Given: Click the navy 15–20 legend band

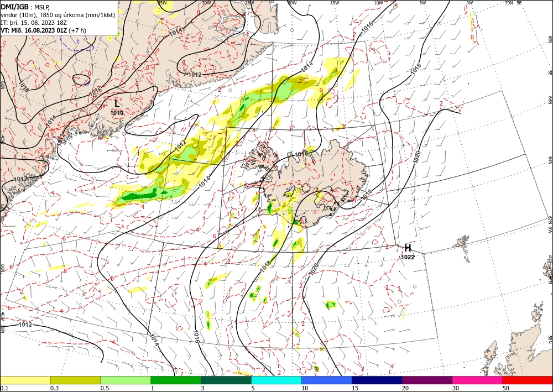Looking at the screenshot, I should point(377,380).
